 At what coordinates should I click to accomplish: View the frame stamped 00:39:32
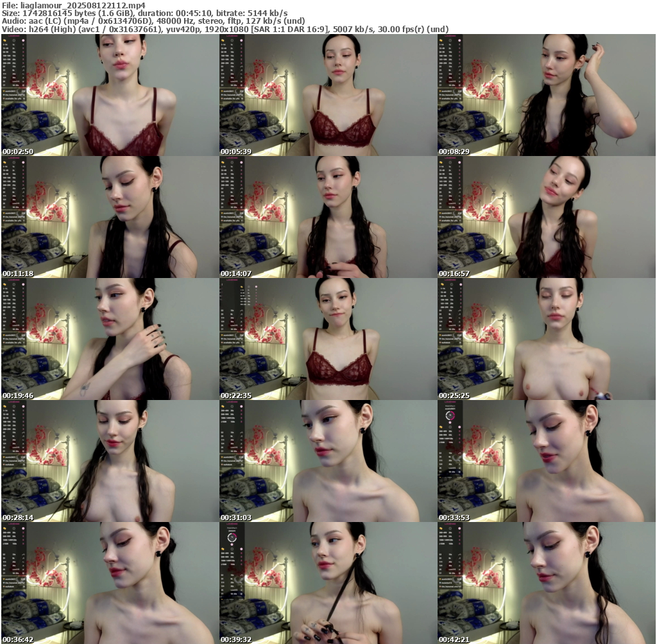328,583
